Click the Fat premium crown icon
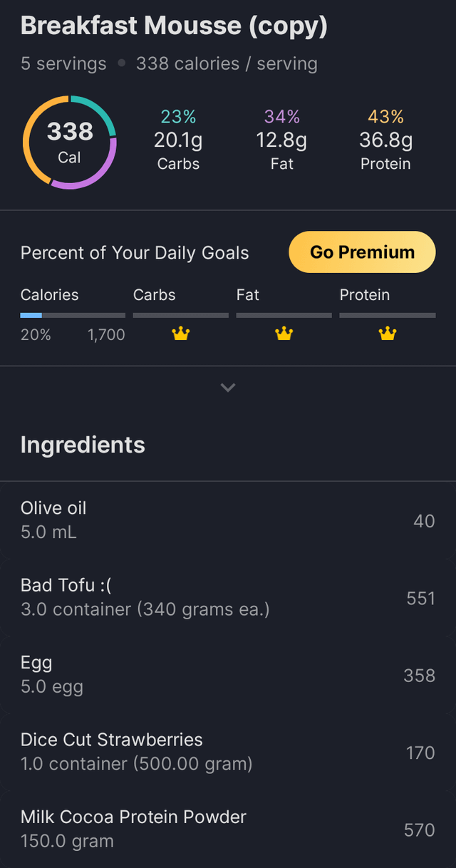This screenshot has height=868, width=456. (284, 334)
